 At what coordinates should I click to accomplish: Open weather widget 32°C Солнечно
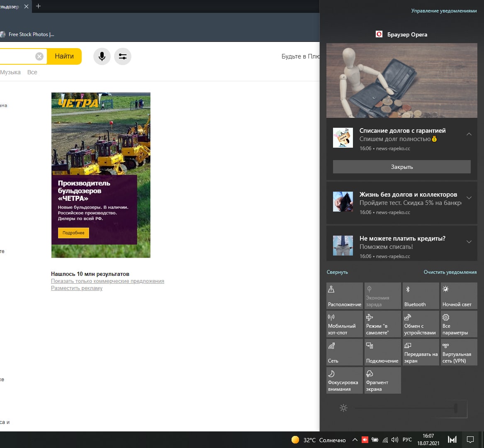[318, 440]
